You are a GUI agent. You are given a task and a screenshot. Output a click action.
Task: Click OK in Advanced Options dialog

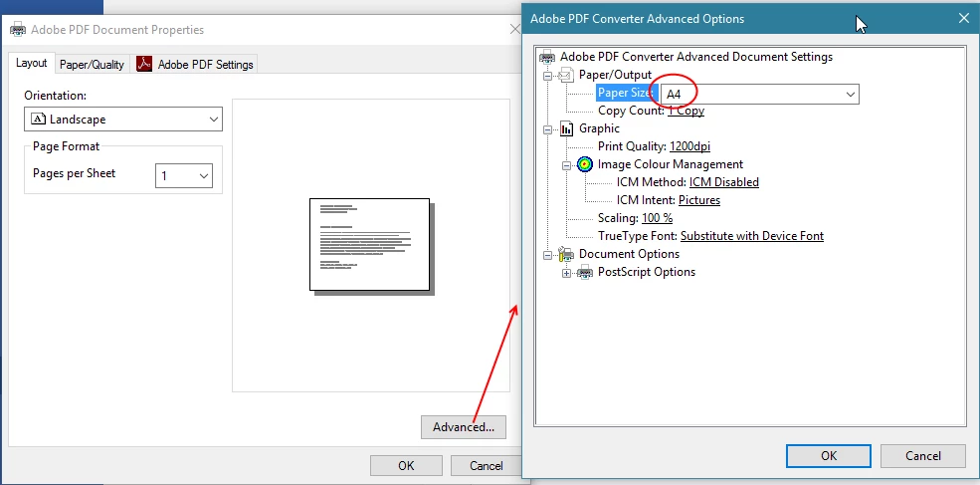pos(829,455)
